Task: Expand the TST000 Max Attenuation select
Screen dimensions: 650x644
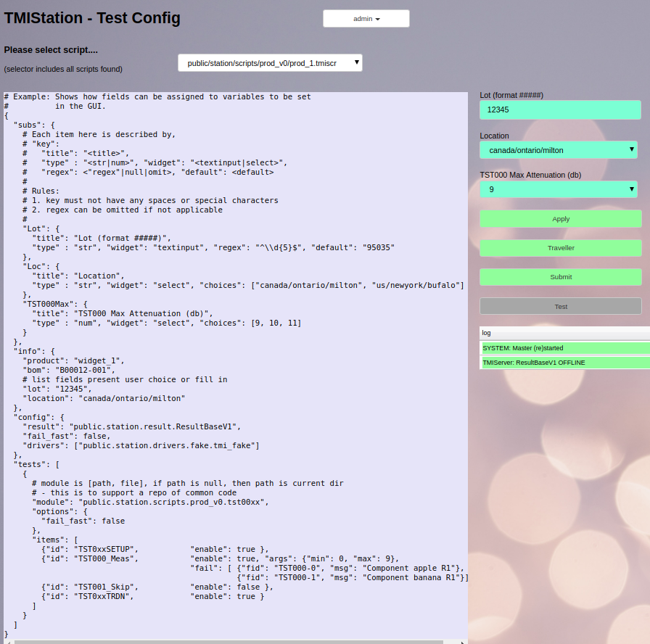Action: tap(559, 189)
